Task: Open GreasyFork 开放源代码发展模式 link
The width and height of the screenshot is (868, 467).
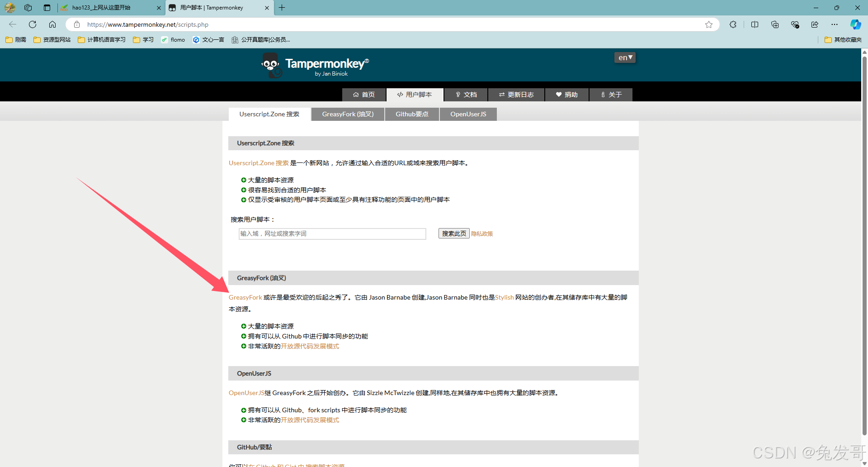Action: (310, 346)
